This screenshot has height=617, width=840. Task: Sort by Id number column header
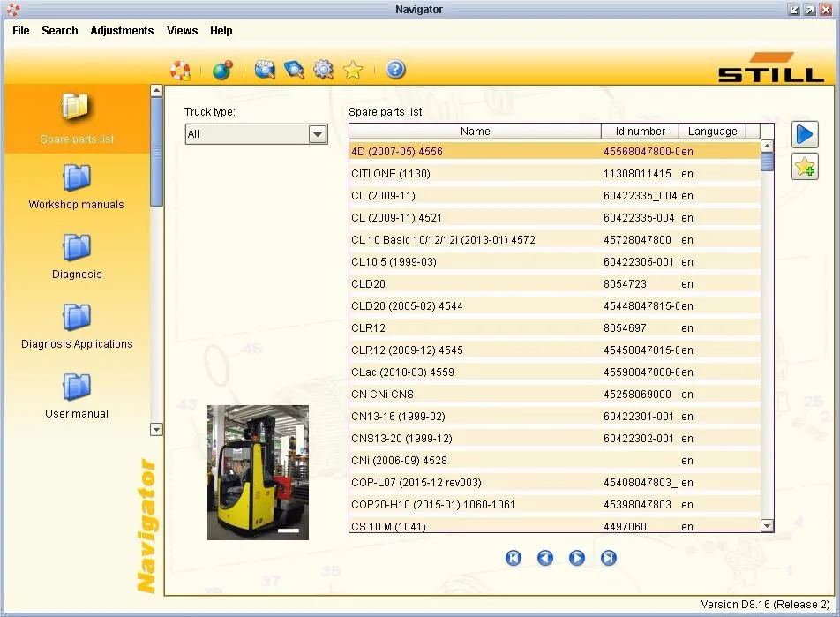tap(641, 132)
